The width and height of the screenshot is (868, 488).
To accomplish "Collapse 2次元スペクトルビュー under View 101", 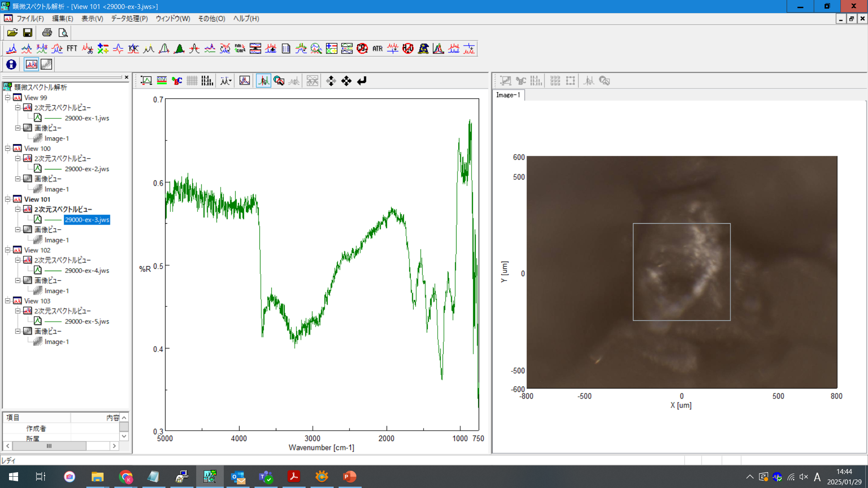I will 18,209.
